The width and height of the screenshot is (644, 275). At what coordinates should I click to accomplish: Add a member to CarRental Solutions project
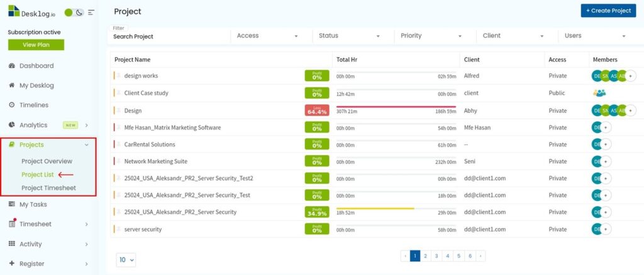click(x=606, y=144)
